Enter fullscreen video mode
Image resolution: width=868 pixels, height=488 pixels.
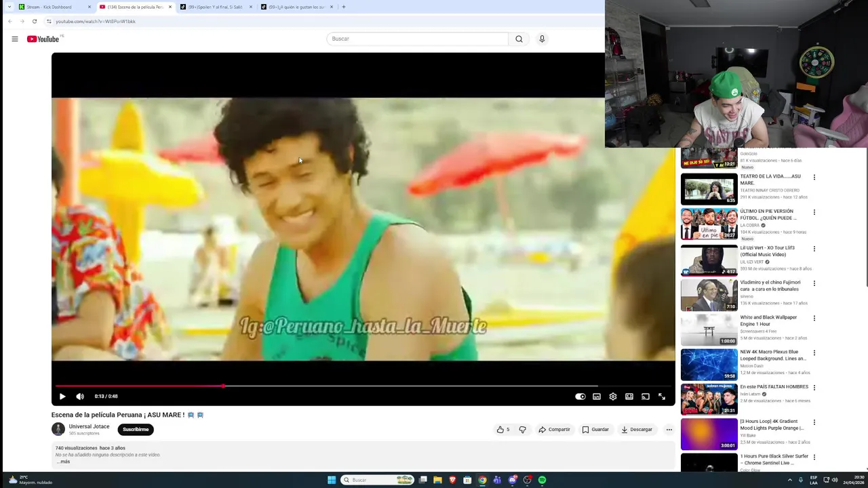click(x=662, y=396)
